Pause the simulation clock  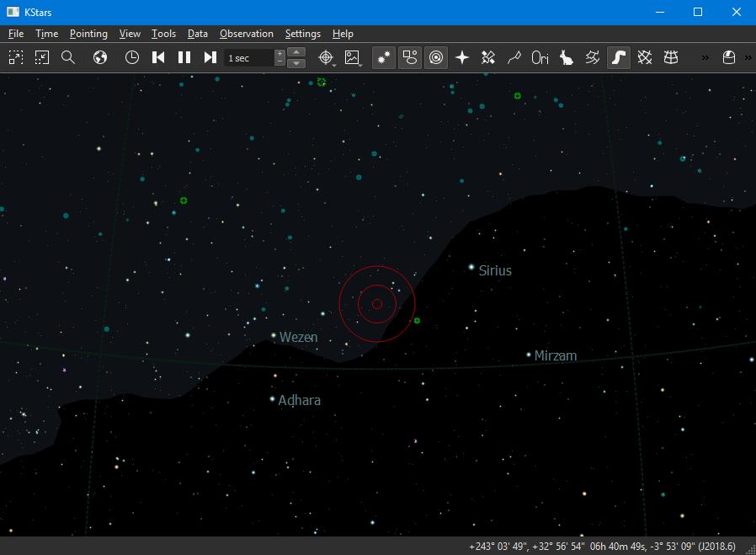(184, 58)
